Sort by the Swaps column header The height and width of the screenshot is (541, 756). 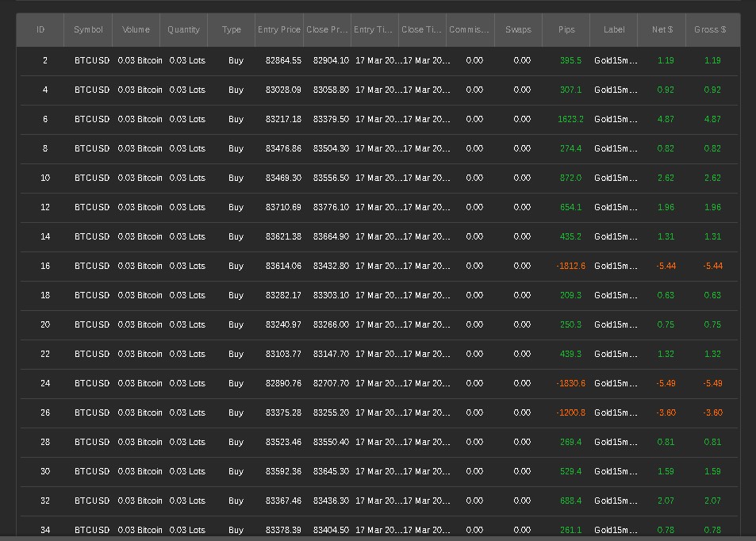pyautogui.click(x=518, y=30)
